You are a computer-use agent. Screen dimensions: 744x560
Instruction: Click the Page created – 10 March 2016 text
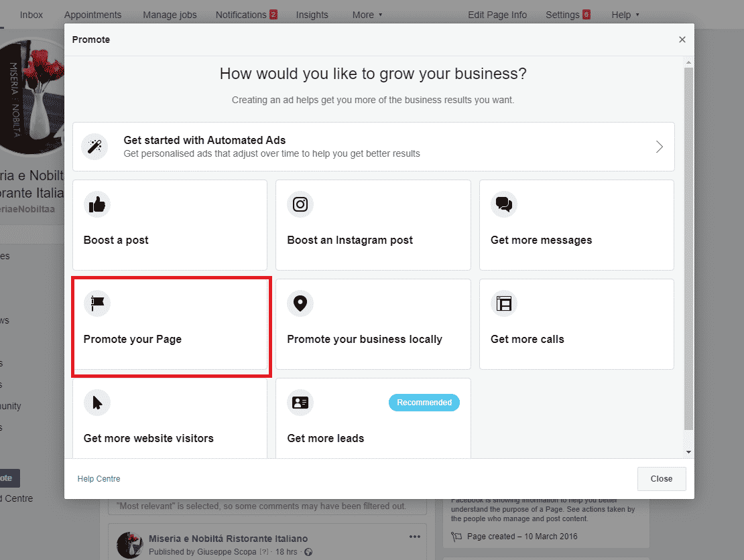pyautogui.click(x=522, y=537)
